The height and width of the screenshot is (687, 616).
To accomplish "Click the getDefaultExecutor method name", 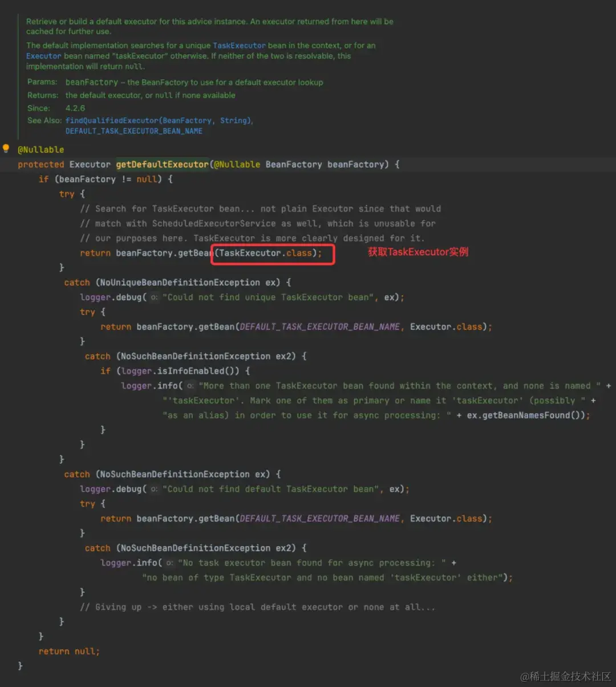I will (x=163, y=164).
